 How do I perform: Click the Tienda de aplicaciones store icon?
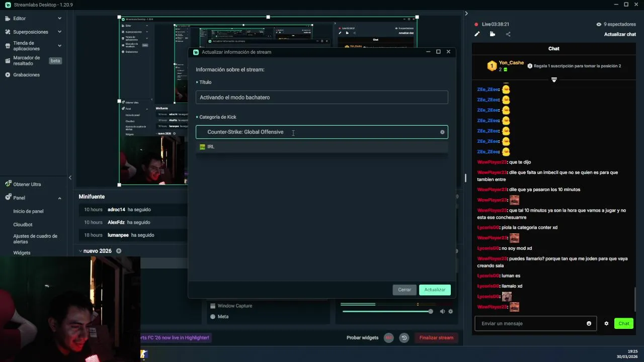coord(8,46)
